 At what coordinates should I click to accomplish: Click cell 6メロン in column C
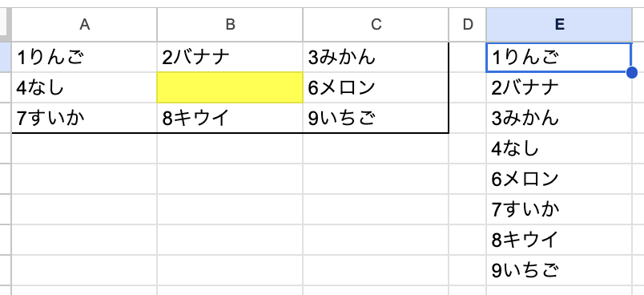(x=376, y=87)
